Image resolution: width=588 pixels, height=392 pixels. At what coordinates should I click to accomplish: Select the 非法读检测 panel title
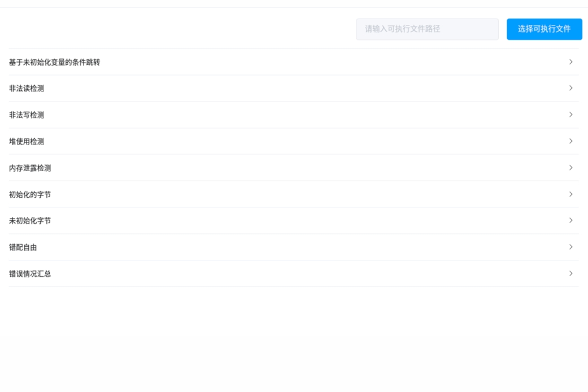pyautogui.click(x=27, y=89)
